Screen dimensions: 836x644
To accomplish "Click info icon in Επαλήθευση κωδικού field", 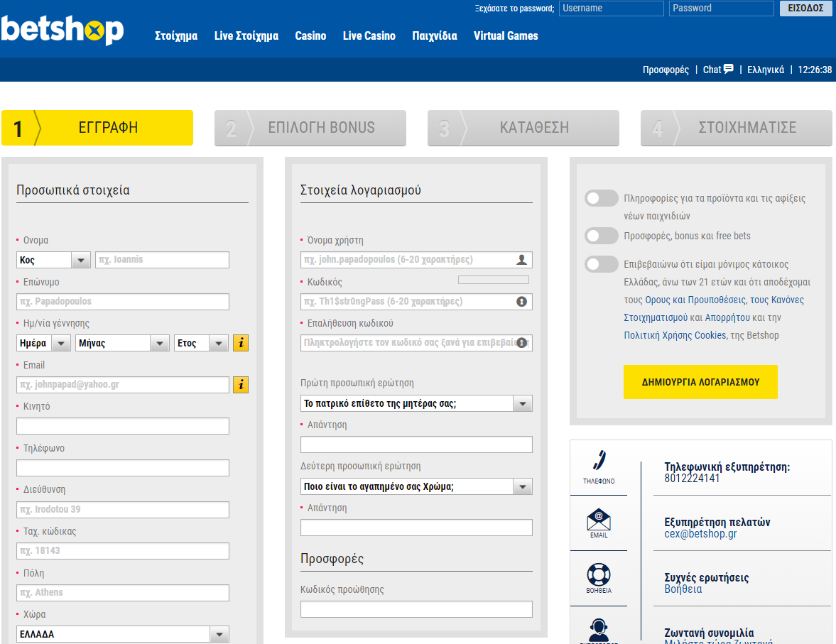I will [522, 343].
